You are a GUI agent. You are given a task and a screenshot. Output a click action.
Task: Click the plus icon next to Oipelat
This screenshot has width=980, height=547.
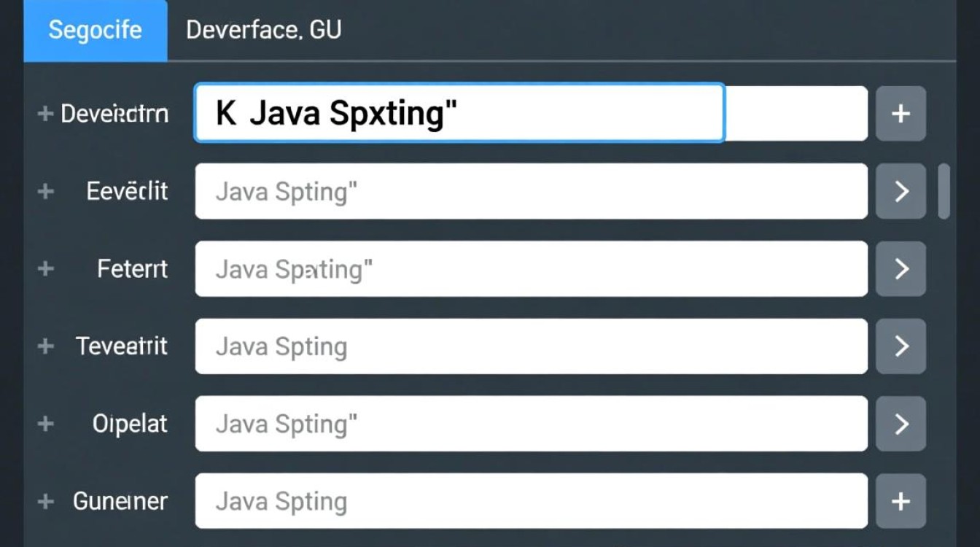point(45,424)
